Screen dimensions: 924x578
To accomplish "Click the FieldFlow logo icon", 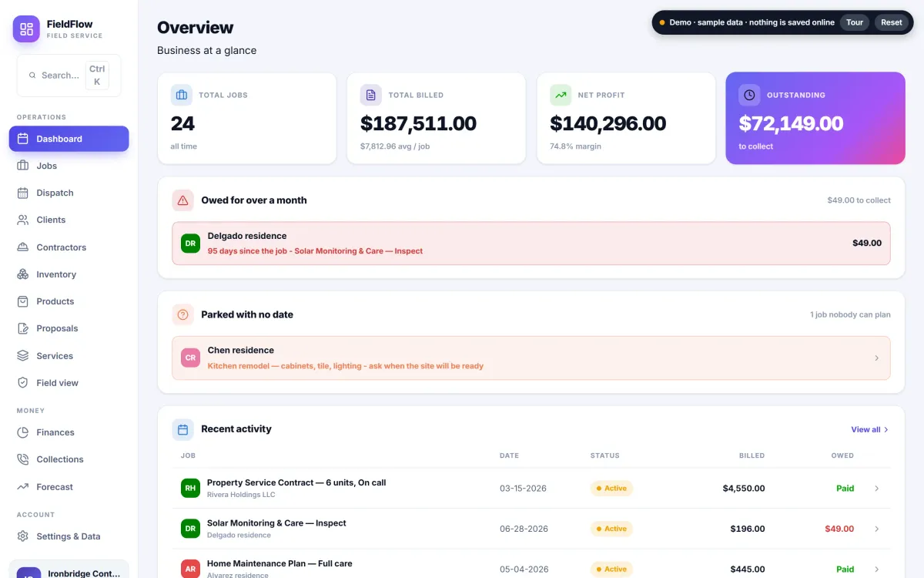I will [x=26, y=29].
